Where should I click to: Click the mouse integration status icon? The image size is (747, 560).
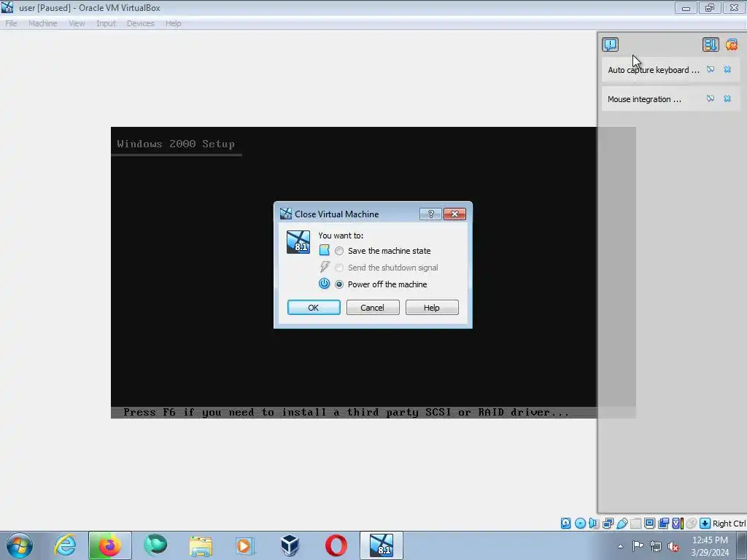point(692,524)
